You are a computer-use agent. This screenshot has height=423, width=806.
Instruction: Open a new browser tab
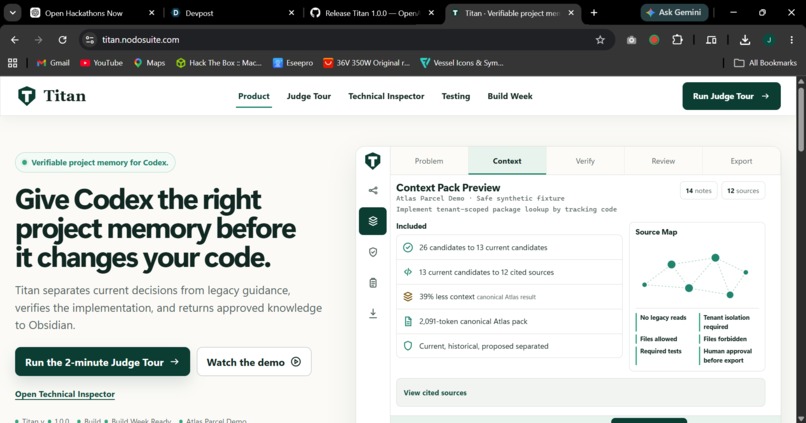594,13
